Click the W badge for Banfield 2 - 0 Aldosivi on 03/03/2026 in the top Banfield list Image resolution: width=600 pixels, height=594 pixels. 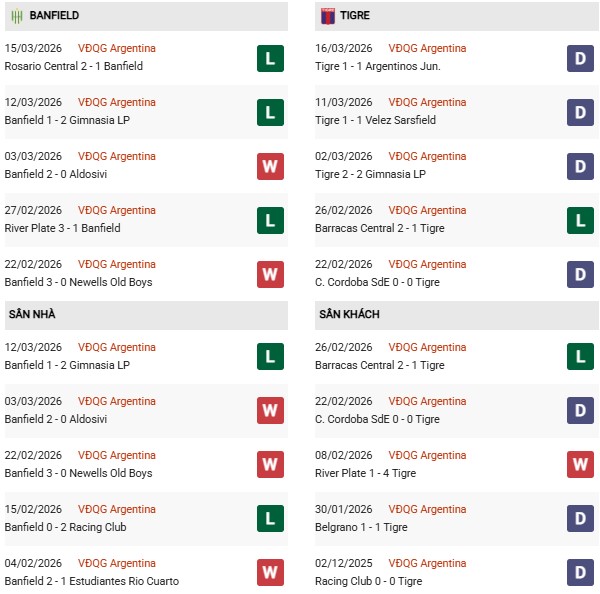270,166
